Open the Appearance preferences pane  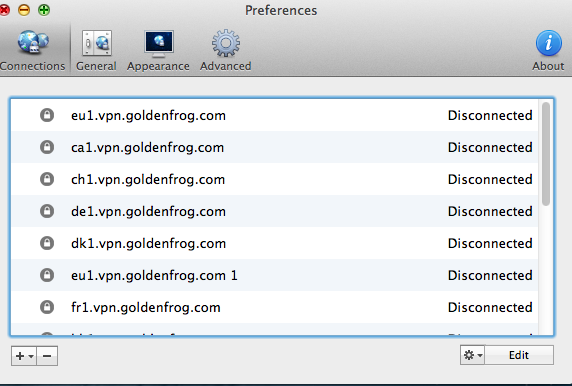pos(158,50)
